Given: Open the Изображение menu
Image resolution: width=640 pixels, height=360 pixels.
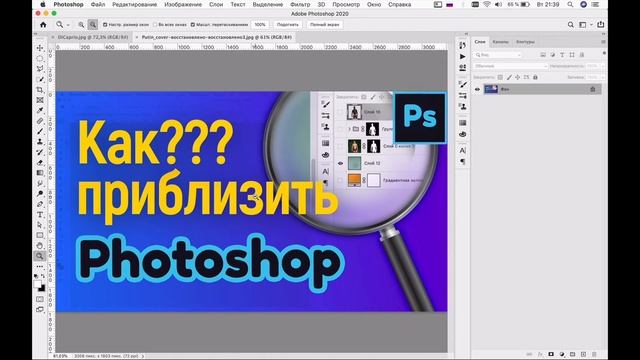Looking at the screenshot, I should click(183, 4).
